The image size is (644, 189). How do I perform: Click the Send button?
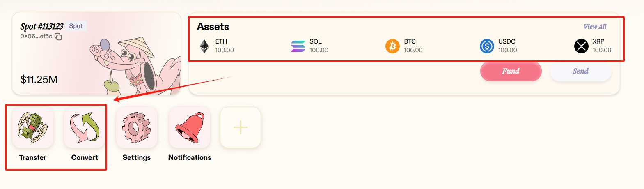[x=580, y=71]
